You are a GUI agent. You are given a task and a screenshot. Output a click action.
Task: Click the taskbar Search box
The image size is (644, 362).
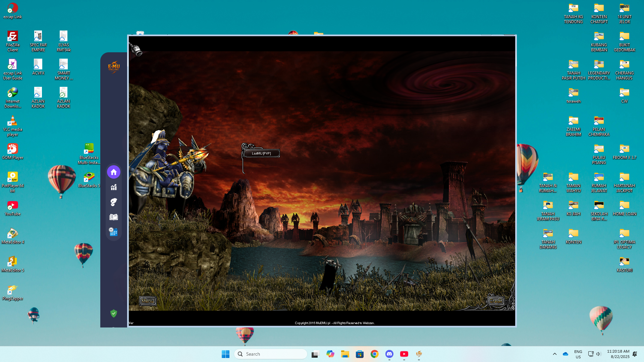(x=271, y=354)
